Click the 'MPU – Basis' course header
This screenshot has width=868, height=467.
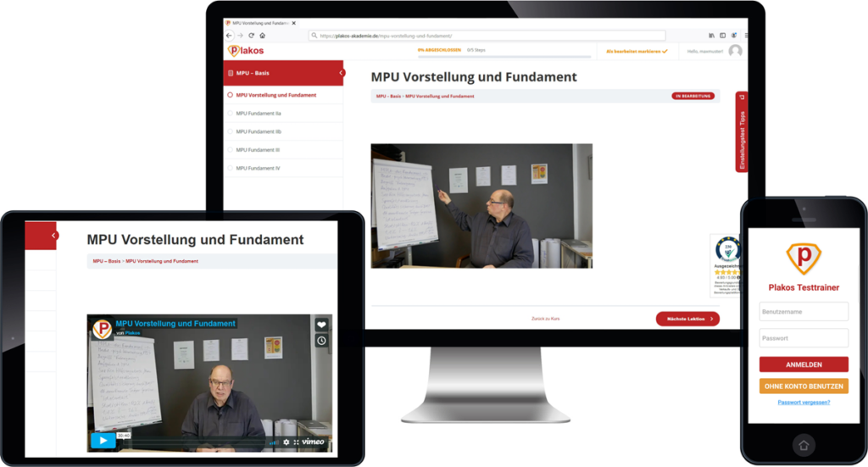[x=283, y=73]
